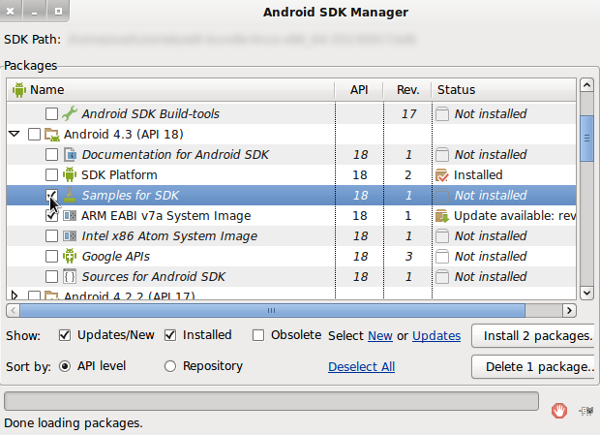Select the Repository sort radio button
The height and width of the screenshot is (435, 600).
pyautogui.click(x=170, y=366)
